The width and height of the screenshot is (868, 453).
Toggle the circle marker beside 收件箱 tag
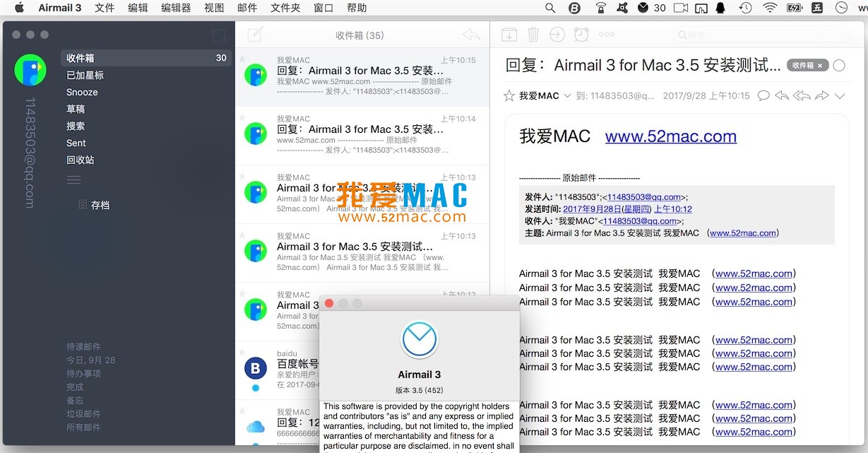838,66
